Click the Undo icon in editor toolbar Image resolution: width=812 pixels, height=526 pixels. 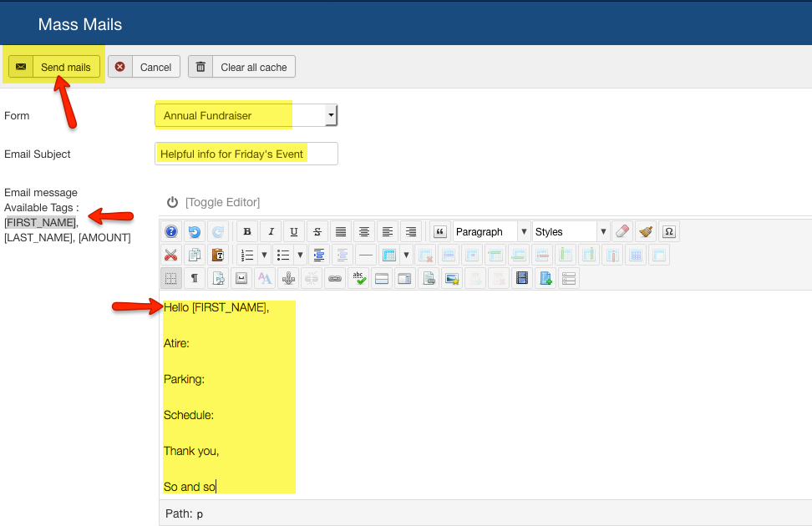click(x=194, y=232)
